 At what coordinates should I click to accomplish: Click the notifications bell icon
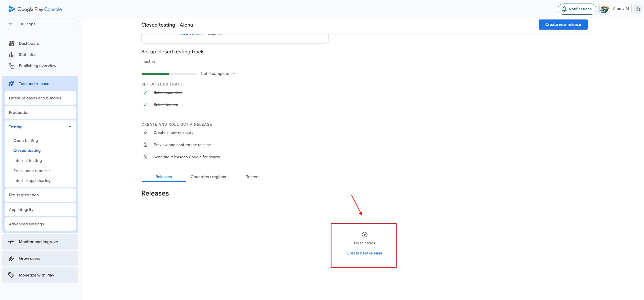[564, 9]
